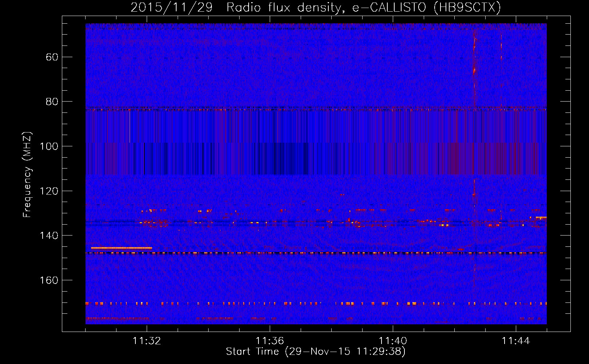The image size is (589, 364).
Task: Click the 11:40 time tick label
Action: tap(393, 341)
